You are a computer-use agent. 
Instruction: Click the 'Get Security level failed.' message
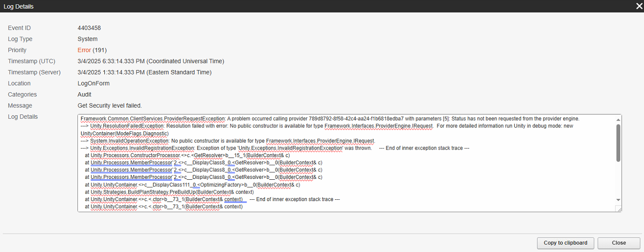click(110, 106)
